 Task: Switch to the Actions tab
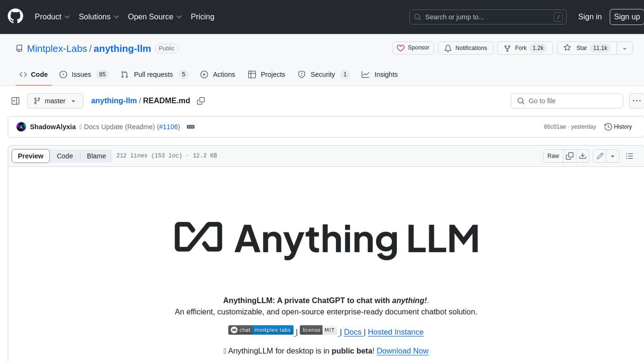click(x=218, y=74)
